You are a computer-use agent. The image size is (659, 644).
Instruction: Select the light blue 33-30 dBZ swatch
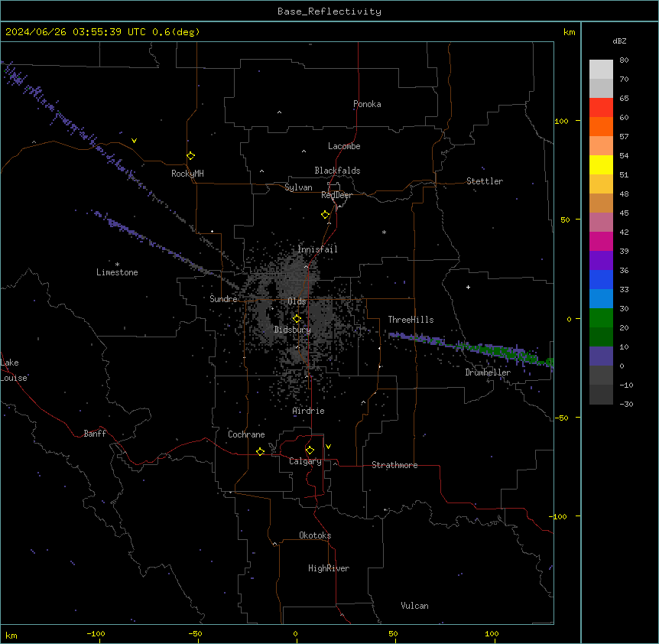(x=601, y=299)
